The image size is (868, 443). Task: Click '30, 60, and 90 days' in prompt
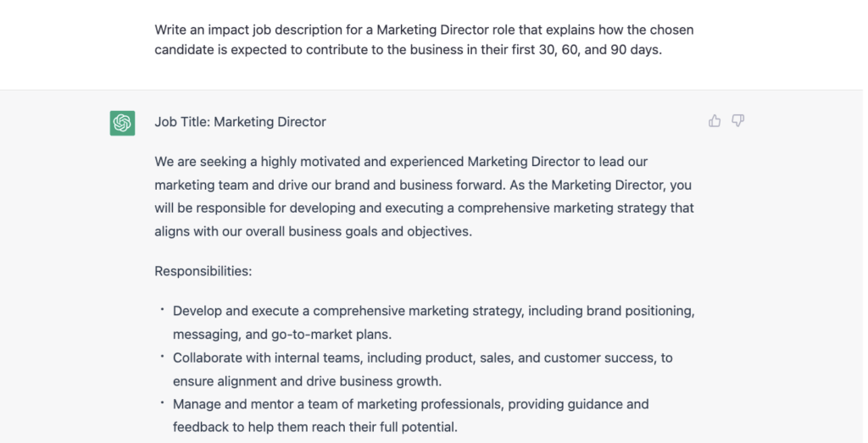tap(599, 50)
